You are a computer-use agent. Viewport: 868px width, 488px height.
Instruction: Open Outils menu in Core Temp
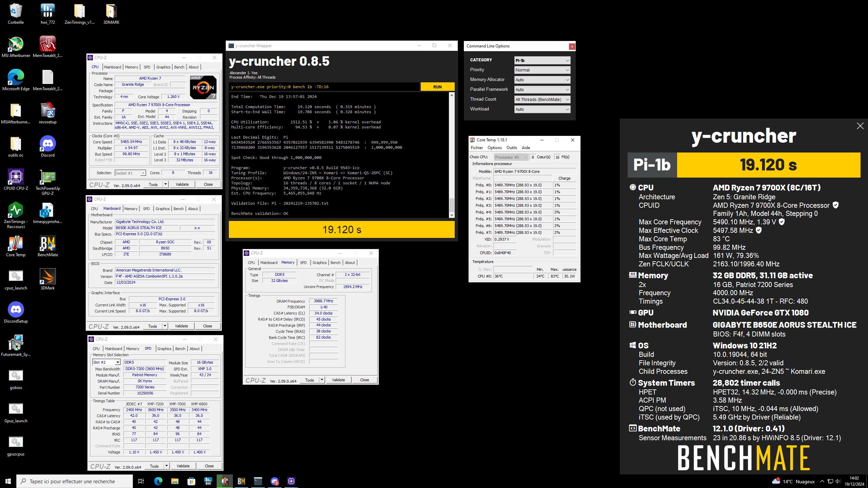coord(512,148)
